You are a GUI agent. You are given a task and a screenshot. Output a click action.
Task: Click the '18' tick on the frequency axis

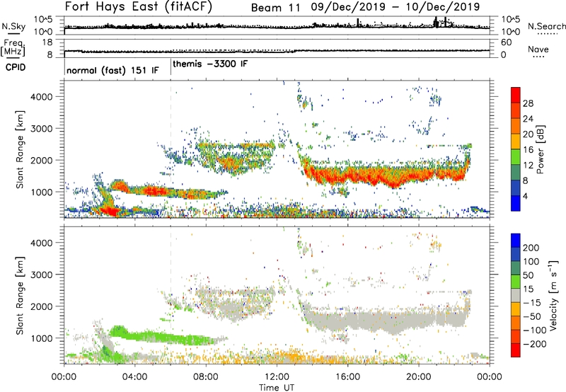47,42
